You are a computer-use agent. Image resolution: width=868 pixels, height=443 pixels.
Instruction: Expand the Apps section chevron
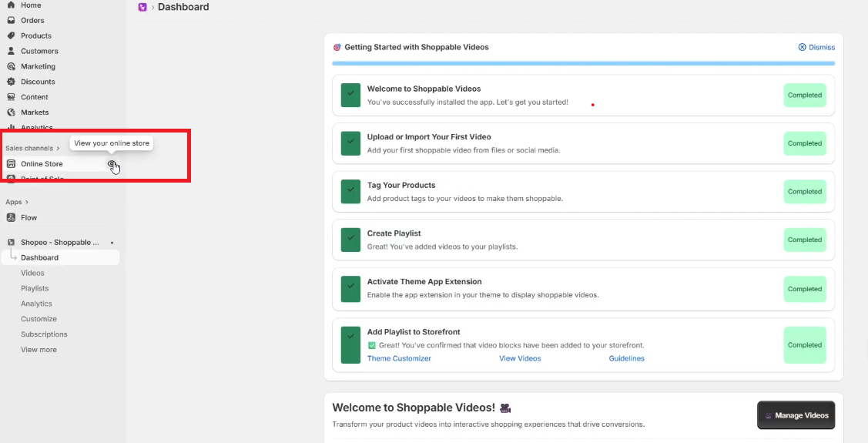pyautogui.click(x=28, y=202)
